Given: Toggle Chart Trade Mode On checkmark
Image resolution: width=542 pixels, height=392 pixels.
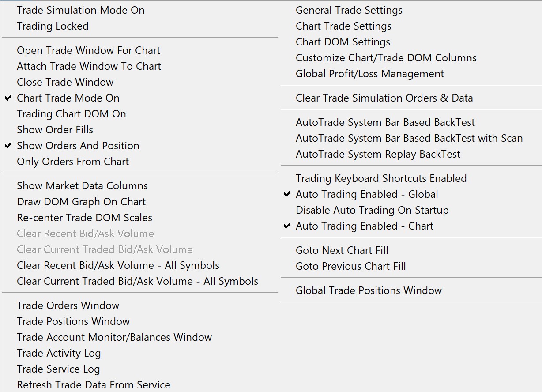Looking at the screenshot, I should (68, 98).
